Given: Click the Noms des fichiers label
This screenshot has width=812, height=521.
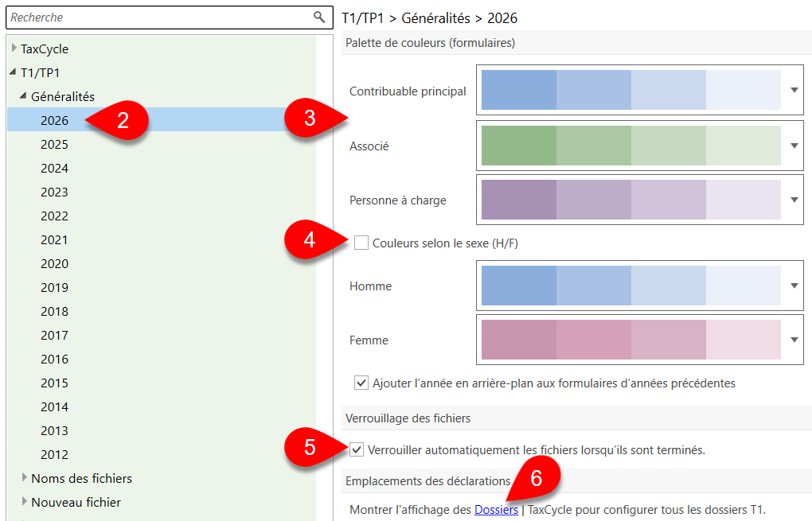Looking at the screenshot, I should coord(82,478).
